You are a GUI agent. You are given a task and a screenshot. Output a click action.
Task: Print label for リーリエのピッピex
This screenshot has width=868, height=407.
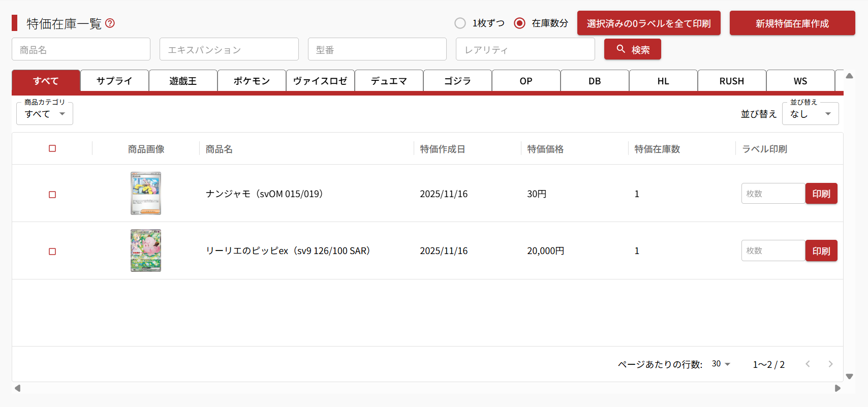[821, 251]
